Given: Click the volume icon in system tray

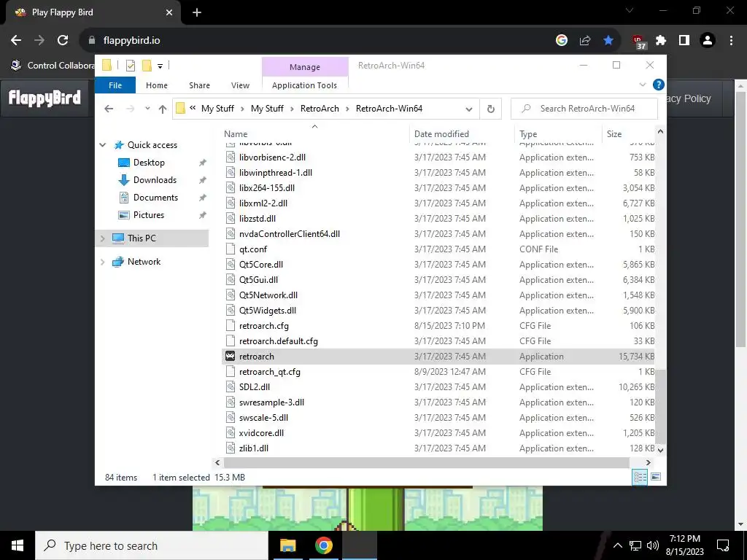Looking at the screenshot, I should point(653,545).
